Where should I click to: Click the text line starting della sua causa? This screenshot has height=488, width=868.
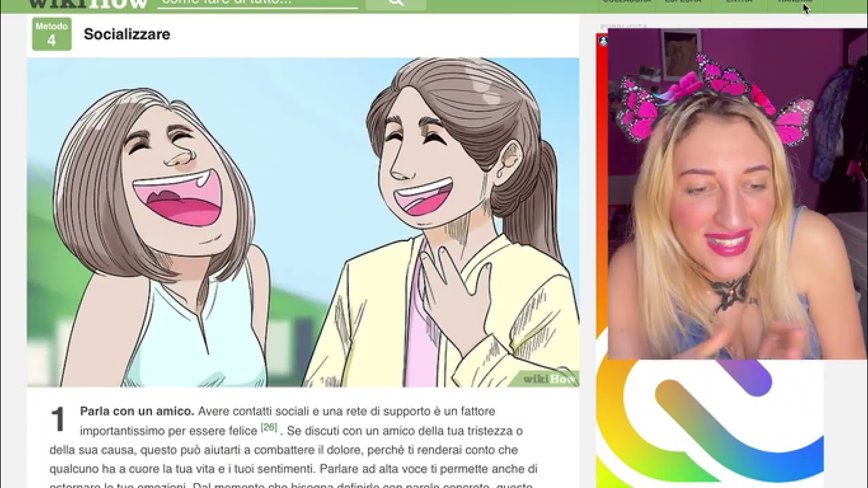[283, 450]
